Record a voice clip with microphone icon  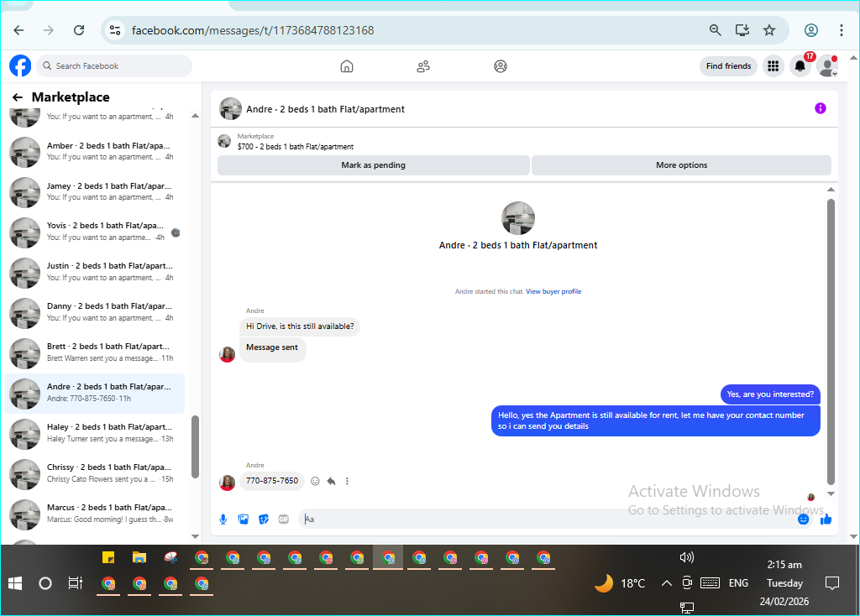tap(223, 519)
